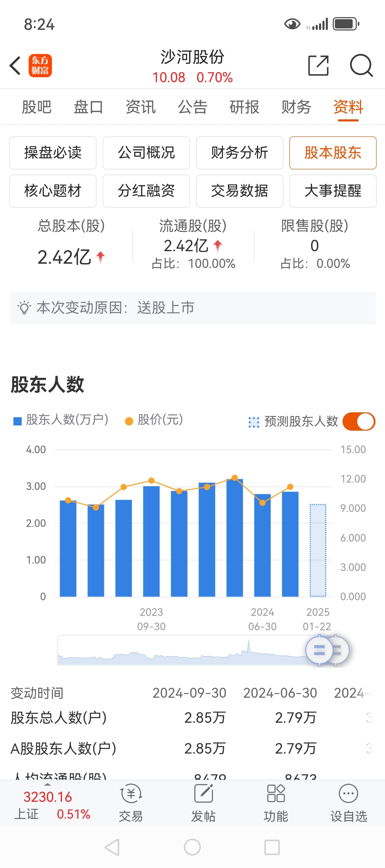This screenshot has width=385, height=868.
Task: Open the 核心题材 section button
Action: (x=53, y=191)
